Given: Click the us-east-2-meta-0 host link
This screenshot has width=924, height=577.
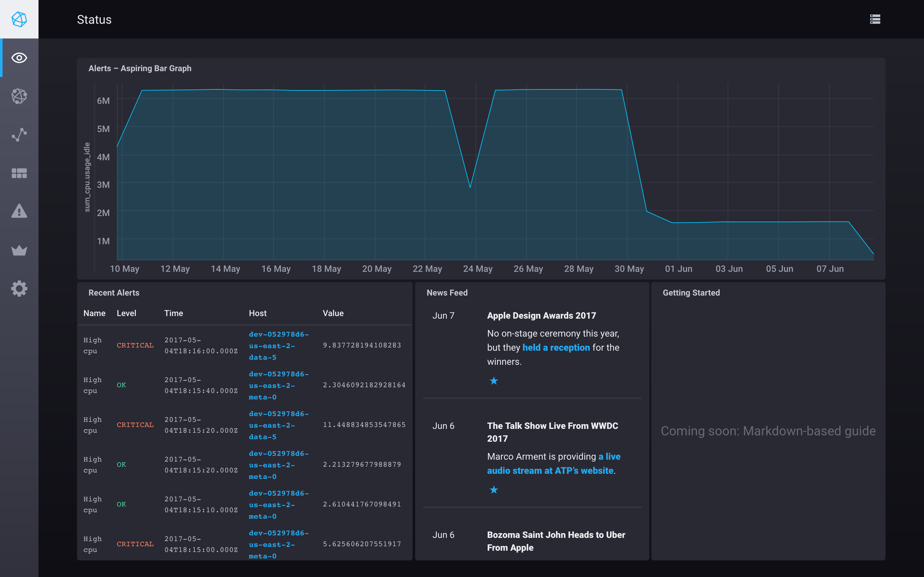Looking at the screenshot, I should pyautogui.click(x=279, y=385).
